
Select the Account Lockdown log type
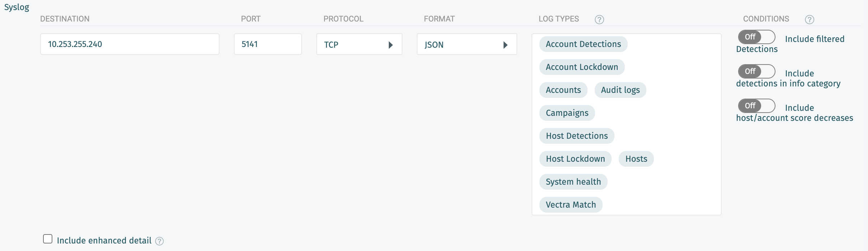[581, 67]
